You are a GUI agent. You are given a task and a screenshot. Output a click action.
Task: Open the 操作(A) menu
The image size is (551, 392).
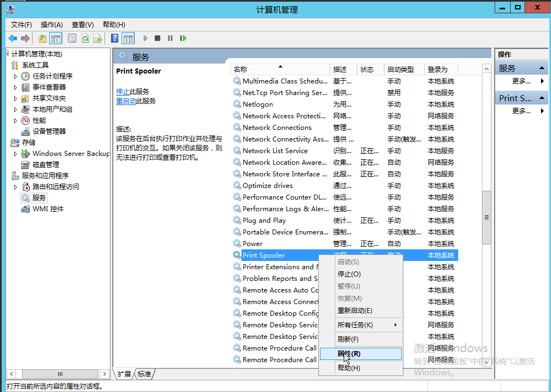(x=51, y=25)
